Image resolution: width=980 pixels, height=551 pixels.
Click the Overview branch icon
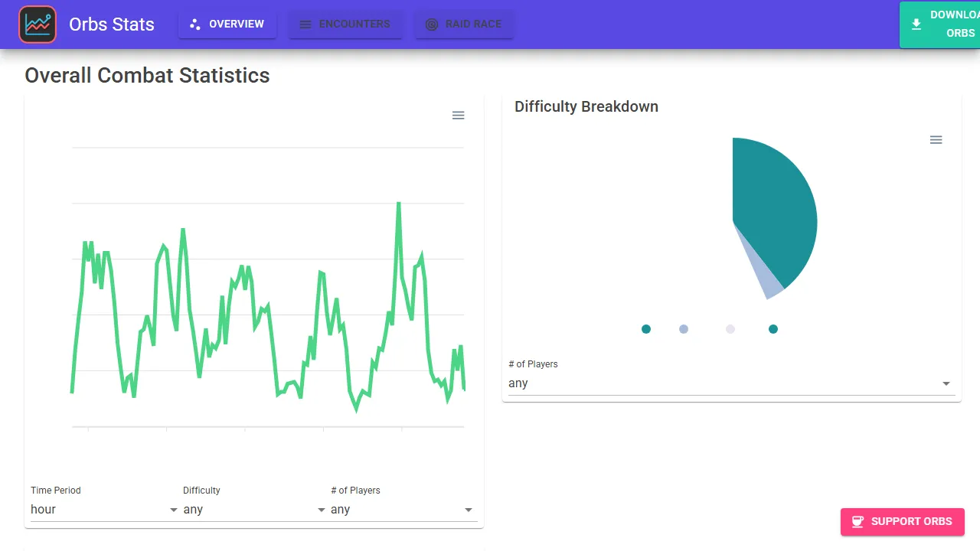click(x=194, y=24)
